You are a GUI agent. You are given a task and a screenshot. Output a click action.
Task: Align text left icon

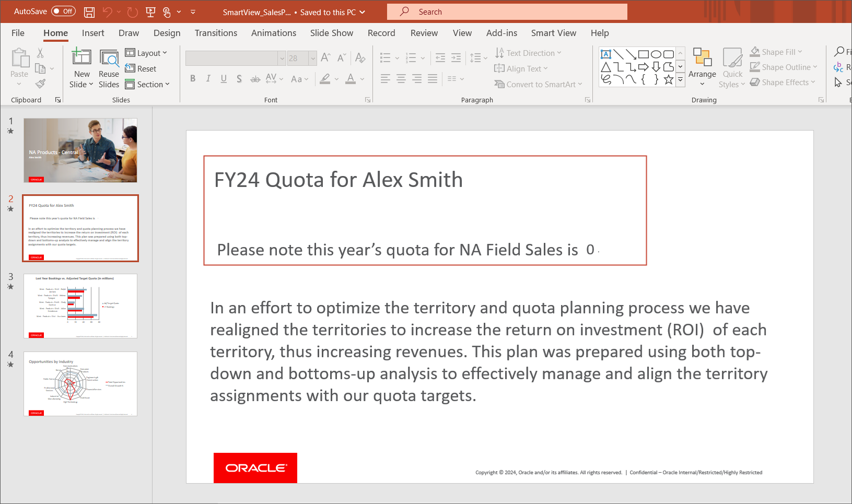coord(386,79)
